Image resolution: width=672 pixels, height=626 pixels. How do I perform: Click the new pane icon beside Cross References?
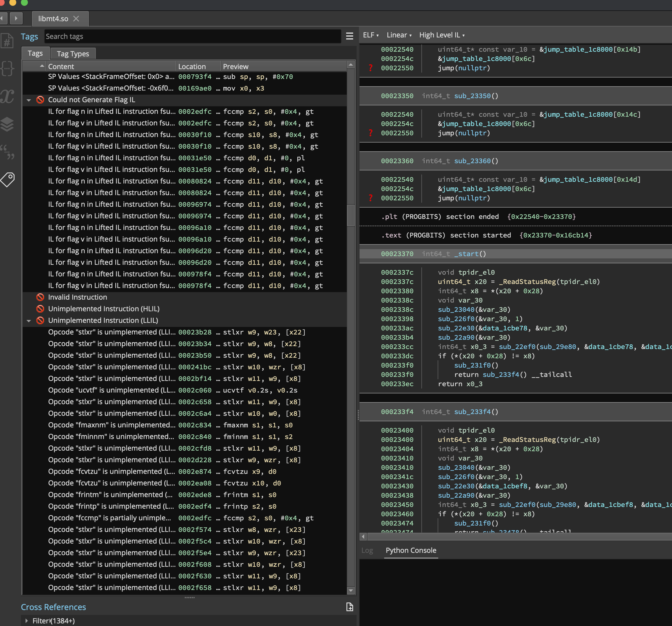click(x=350, y=607)
